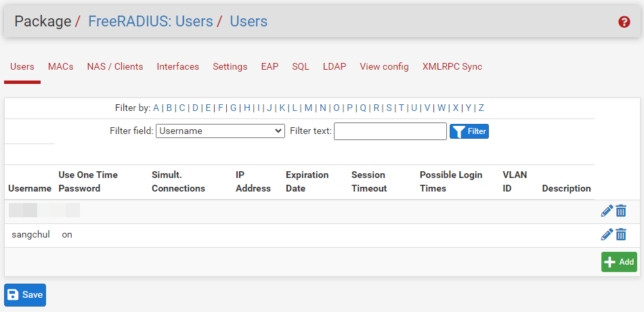644x312 pixels.
Task: Filter users by letter Z
Action: point(481,108)
